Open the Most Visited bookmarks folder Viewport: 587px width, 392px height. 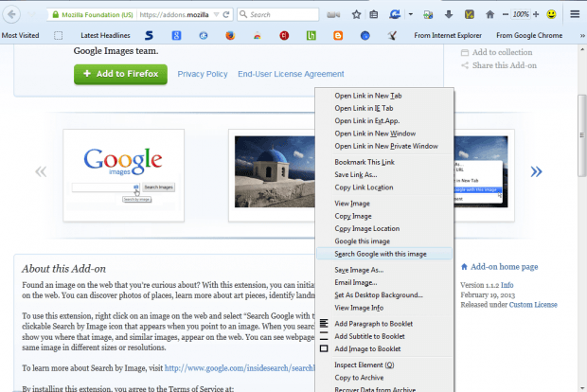tap(20, 36)
